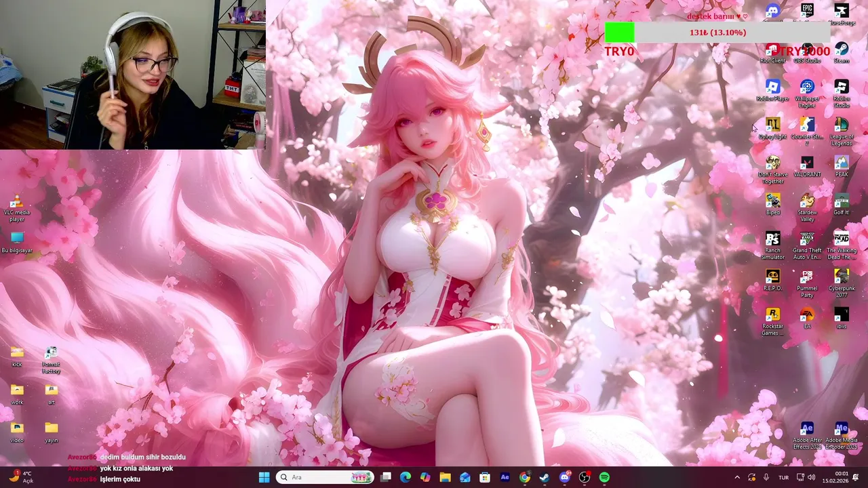Open the Windows Start menu
868x488 pixels.
pyautogui.click(x=264, y=477)
